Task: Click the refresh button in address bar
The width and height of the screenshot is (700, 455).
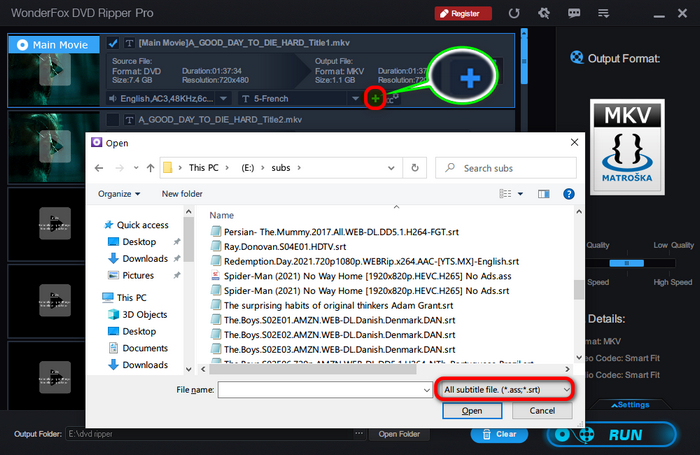Action: [415, 168]
